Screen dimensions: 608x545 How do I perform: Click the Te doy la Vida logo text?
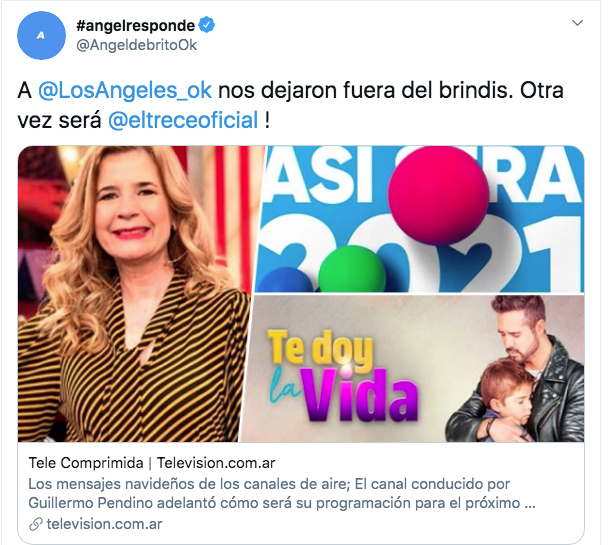(342, 376)
